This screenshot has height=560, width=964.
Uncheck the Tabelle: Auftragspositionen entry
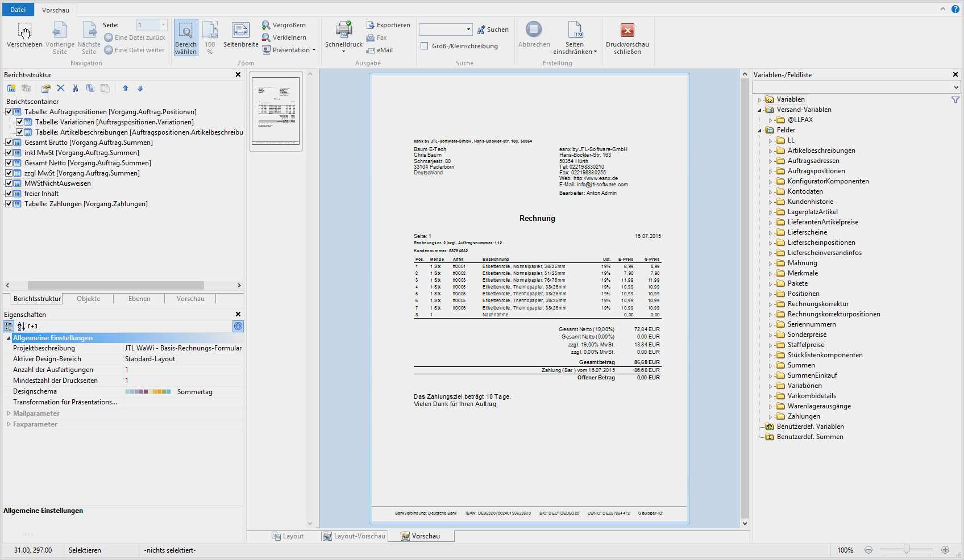tap(9, 111)
